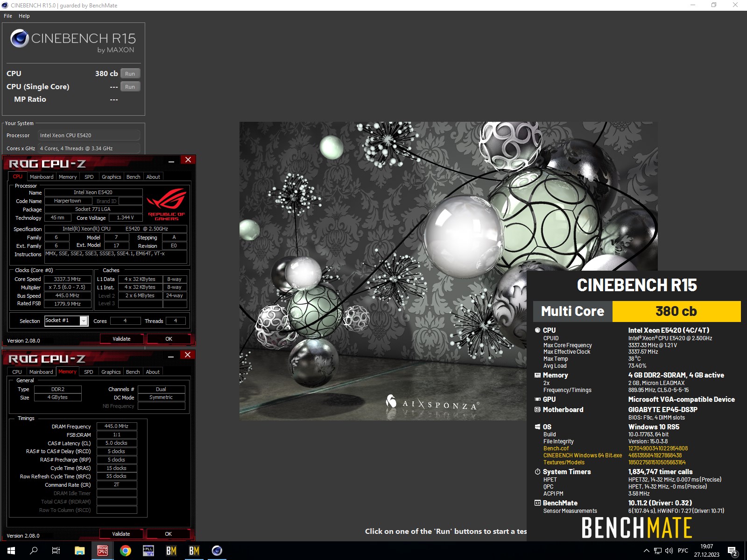Open the PLL SET taskbar app
This screenshot has height=560, width=747.
[148, 551]
